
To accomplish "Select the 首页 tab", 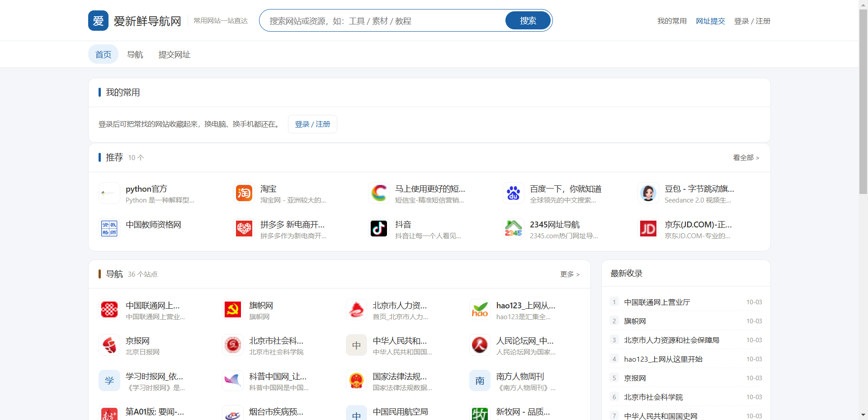I will (x=103, y=54).
